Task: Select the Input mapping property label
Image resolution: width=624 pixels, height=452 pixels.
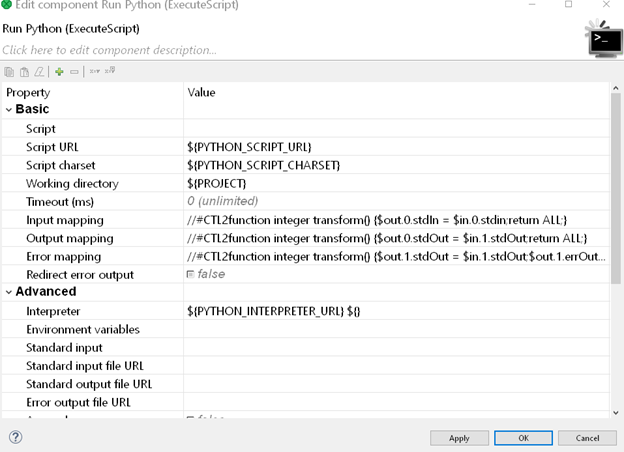Action: click(x=65, y=220)
